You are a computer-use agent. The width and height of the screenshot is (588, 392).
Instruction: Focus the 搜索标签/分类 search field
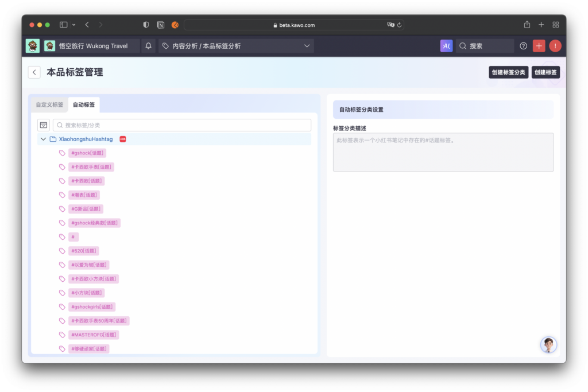(x=182, y=125)
